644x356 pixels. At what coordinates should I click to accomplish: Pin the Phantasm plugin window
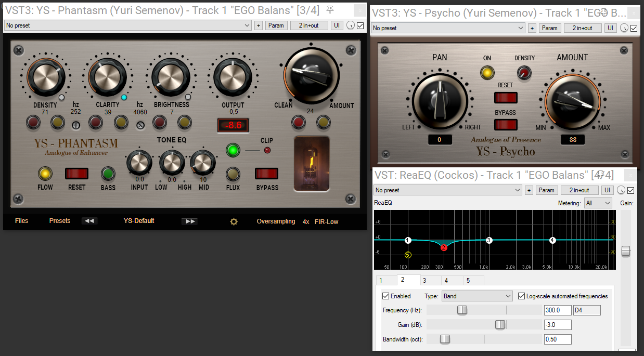pyautogui.click(x=330, y=9)
